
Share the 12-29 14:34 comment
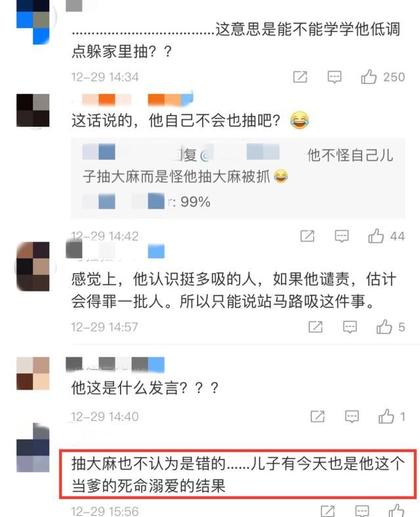click(300, 77)
